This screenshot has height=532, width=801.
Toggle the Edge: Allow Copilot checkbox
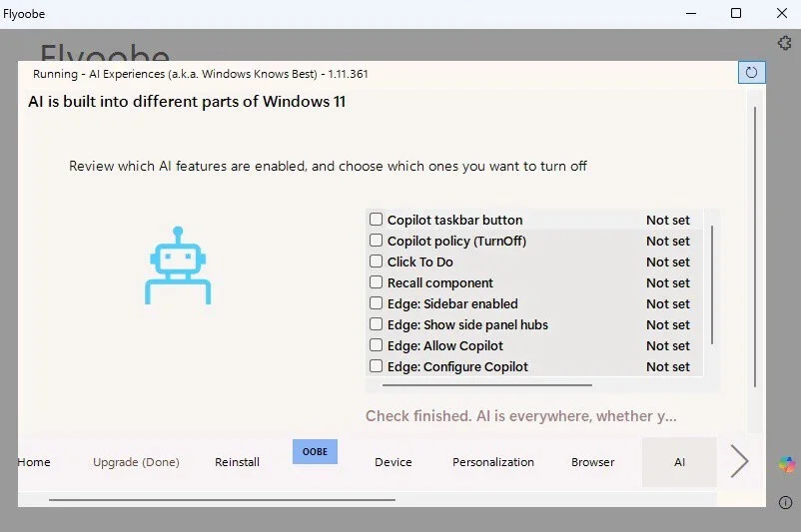click(x=376, y=345)
